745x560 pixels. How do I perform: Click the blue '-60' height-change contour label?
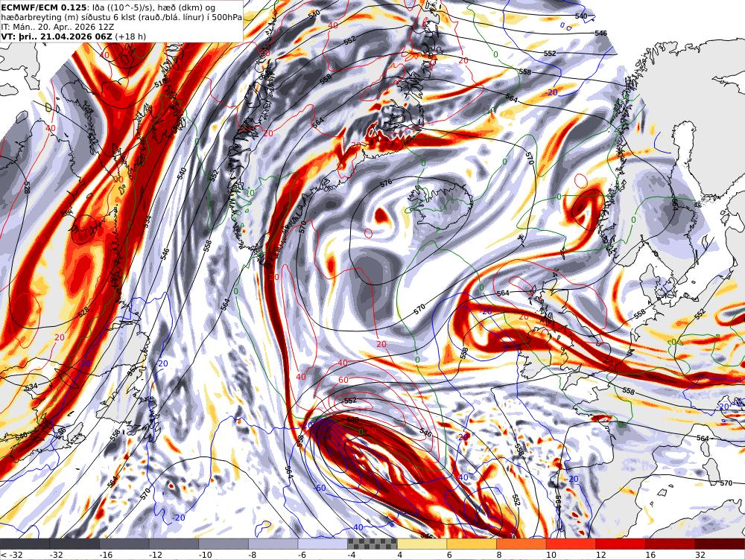pyautogui.click(x=320, y=488)
